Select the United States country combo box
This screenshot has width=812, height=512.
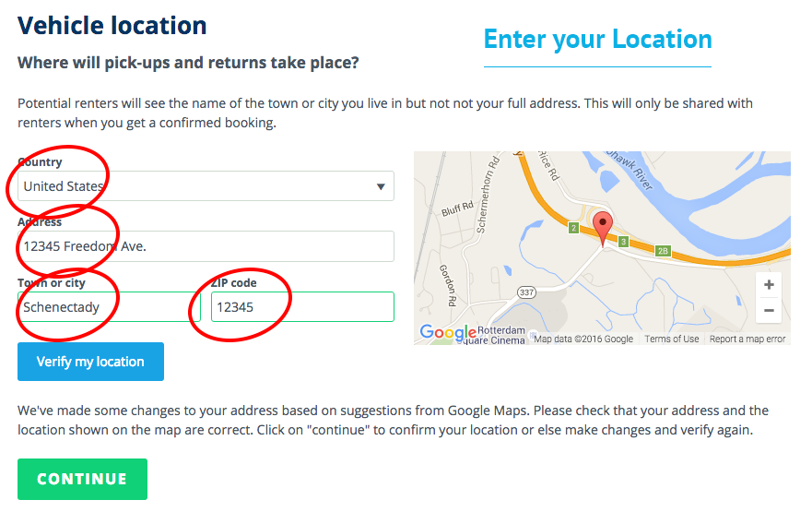coord(206,186)
